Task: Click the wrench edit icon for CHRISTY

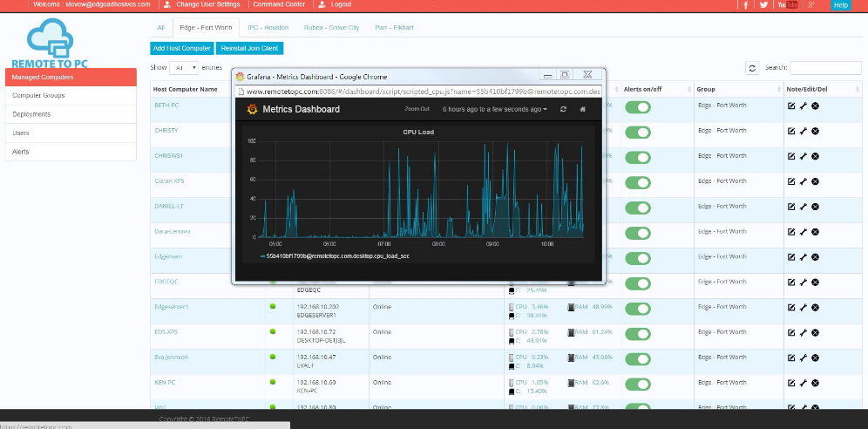Action: pyautogui.click(x=803, y=131)
